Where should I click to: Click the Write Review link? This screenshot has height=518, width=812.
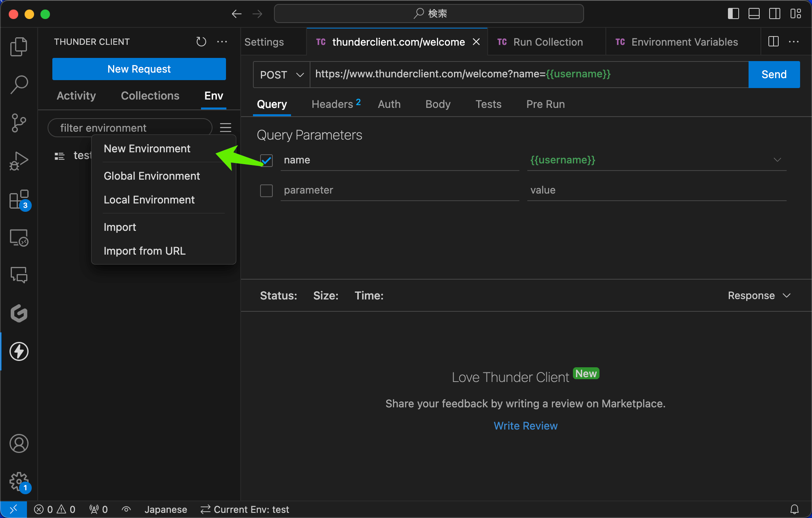pyautogui.click(x=526, y=426)
